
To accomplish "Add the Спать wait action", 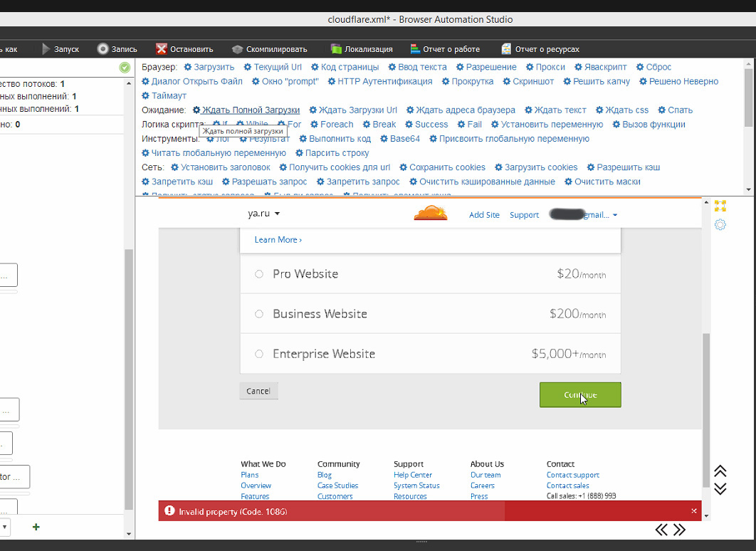I will (675, 110).
